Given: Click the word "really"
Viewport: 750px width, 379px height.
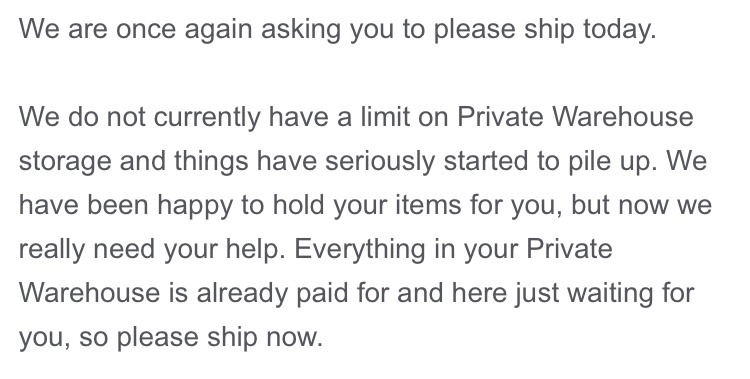Looking at the screenshot, I should pos(52,250).
